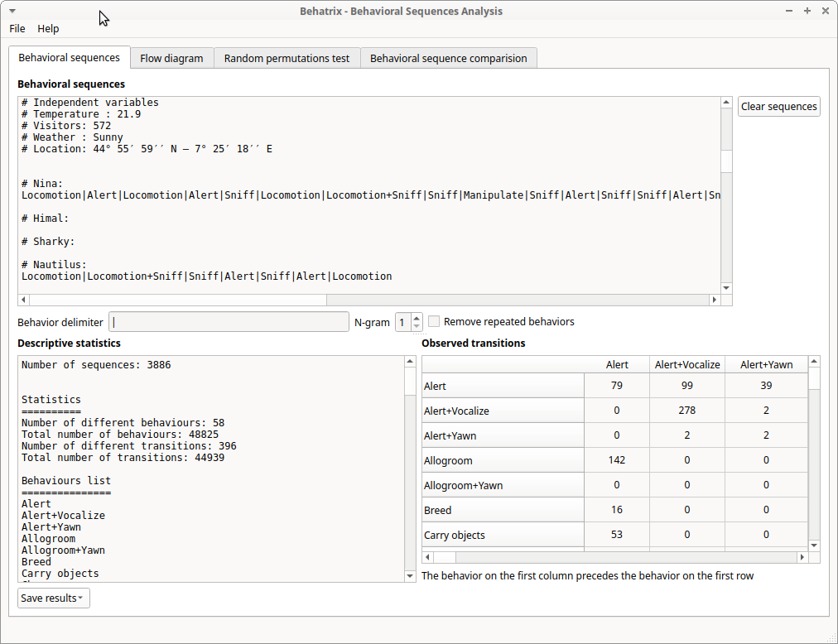Click 'Number of sequences: 3886' text
The width and height of the screenshot is (838, 644).
96,365
